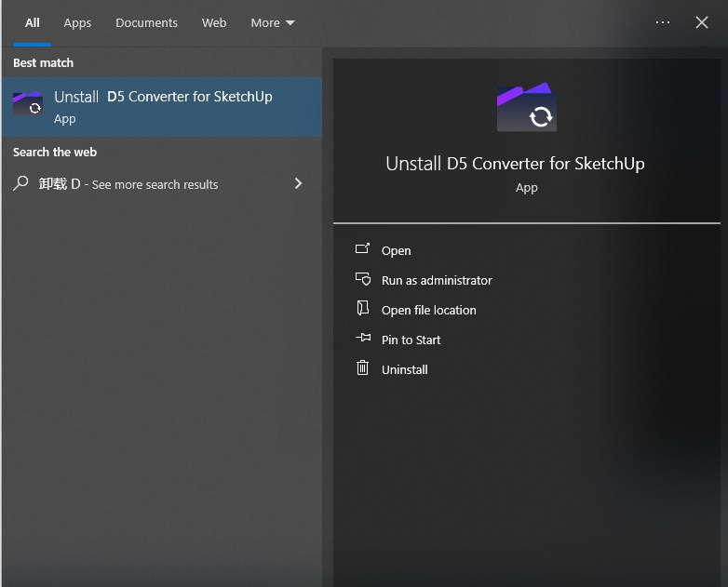
Task: Choose Pin to Start
Action: pyautogui.click(x=411, y=340)
